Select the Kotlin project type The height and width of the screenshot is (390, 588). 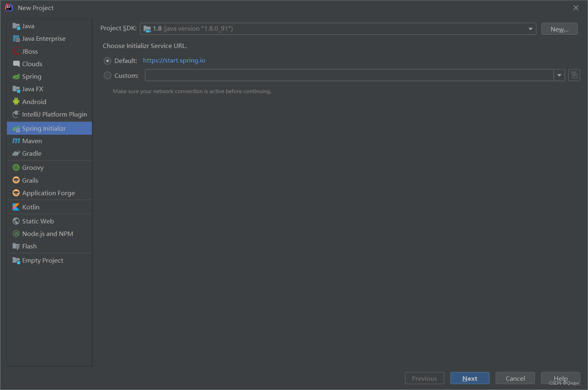pos(31,206)
